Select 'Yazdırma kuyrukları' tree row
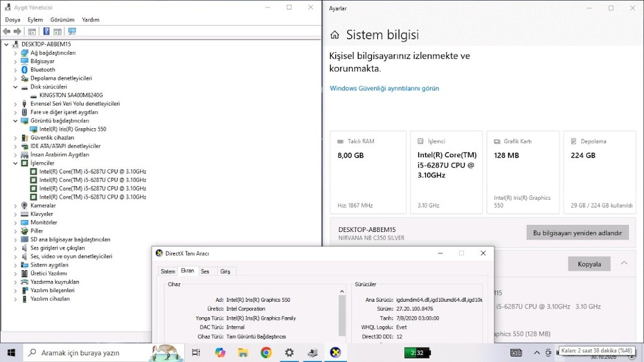The image size is (644, 362). click(55, 282)
